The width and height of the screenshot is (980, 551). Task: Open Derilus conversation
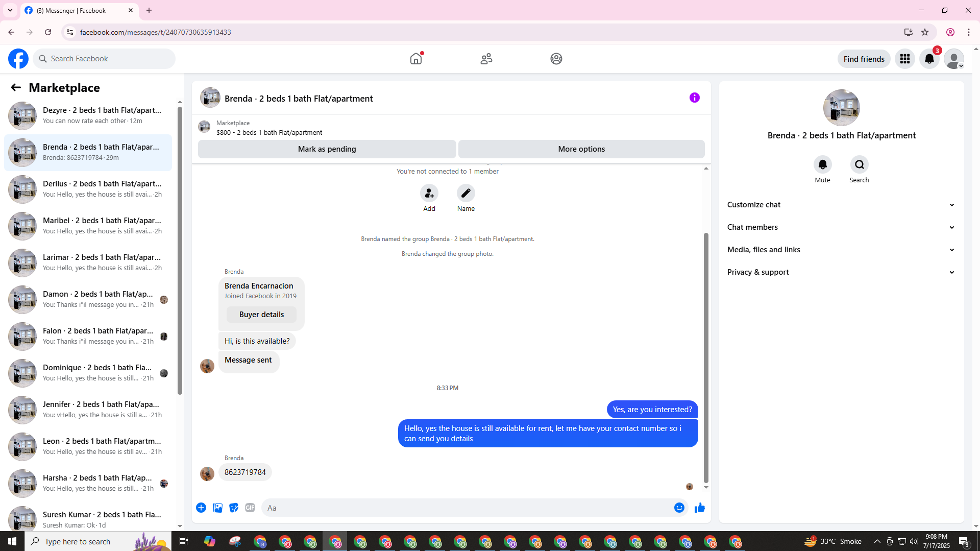click(x=88, y=189)
